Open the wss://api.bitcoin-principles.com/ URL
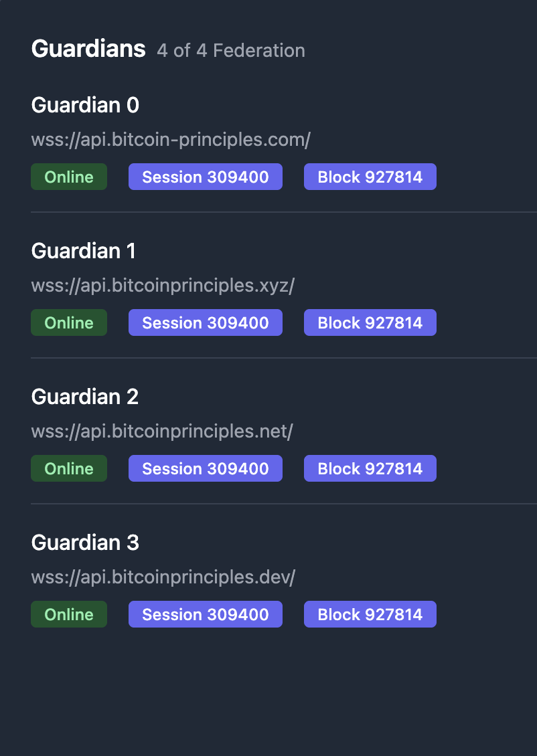 coord(171,140)
